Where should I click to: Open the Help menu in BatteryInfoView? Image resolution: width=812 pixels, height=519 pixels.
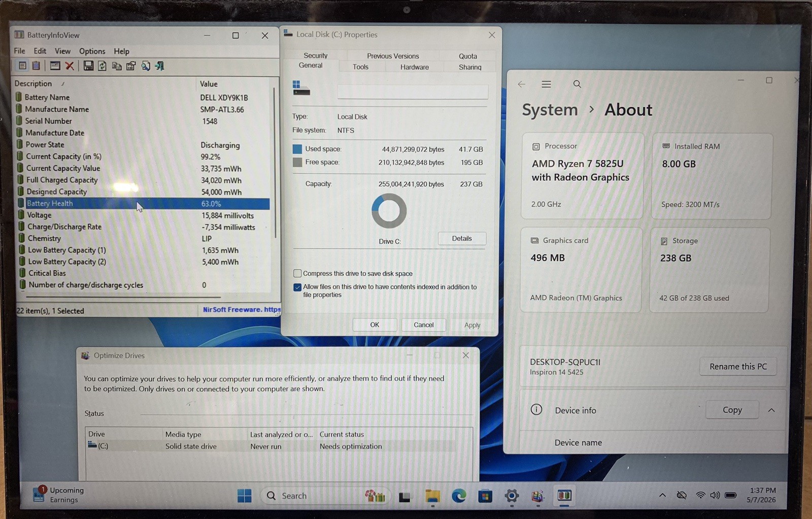tap(121, 51)
